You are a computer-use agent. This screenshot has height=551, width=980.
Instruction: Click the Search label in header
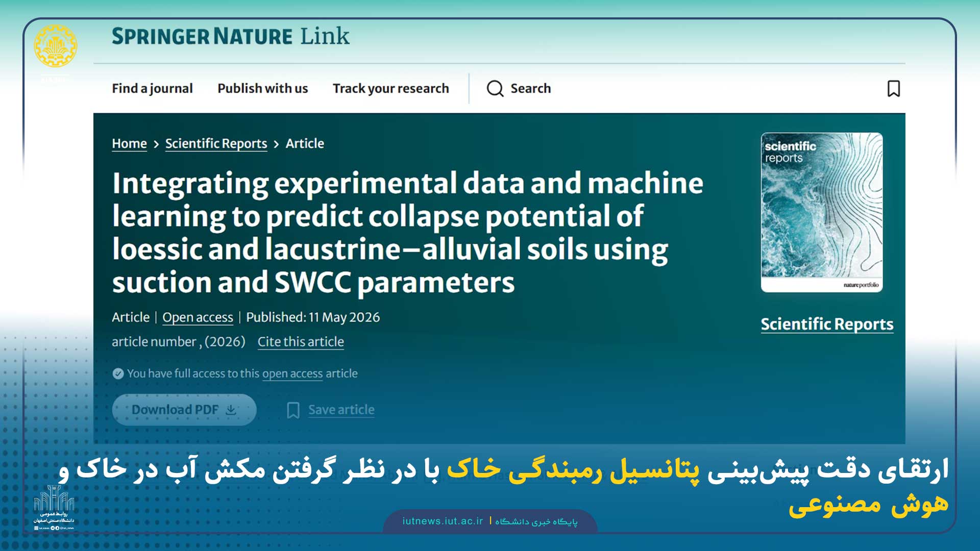(531, 88)
